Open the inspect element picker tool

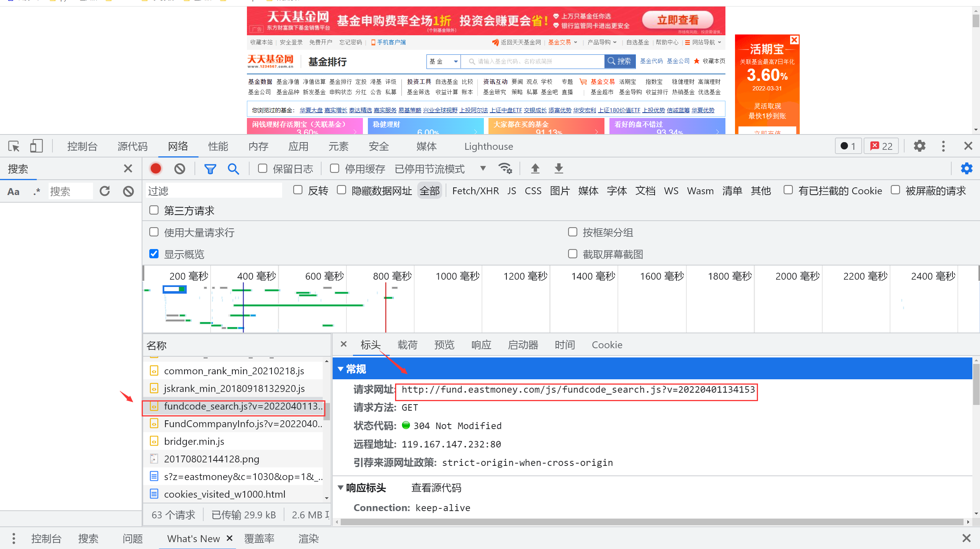pyautogui.click(x=14, y=146)
